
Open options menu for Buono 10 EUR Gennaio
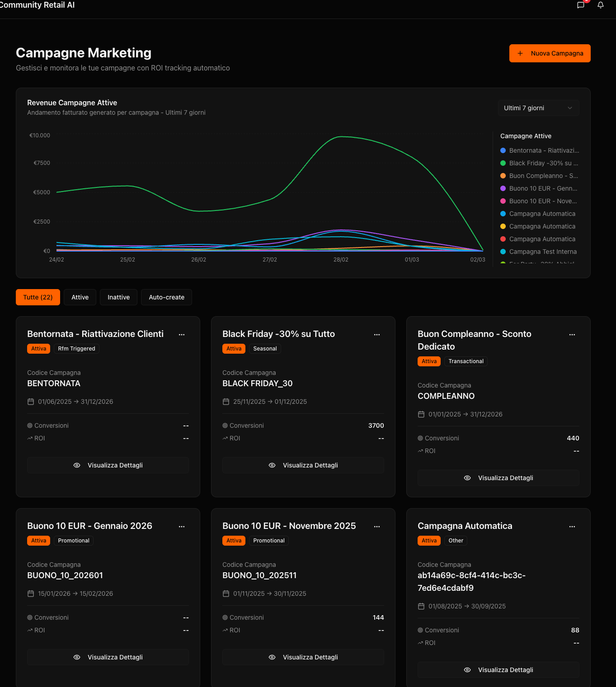coord(182,527)
